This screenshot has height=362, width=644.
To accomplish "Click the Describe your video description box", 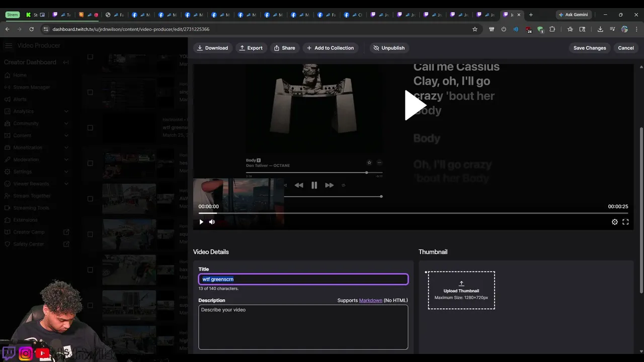I will (303, 327).
